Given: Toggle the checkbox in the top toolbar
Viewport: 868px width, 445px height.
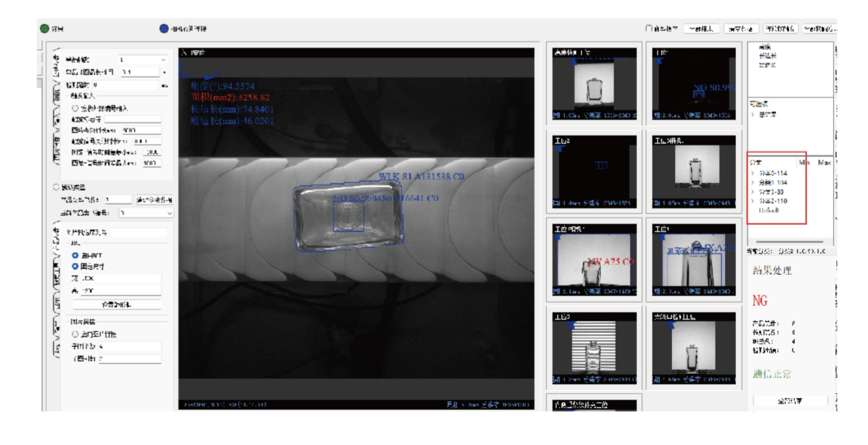Looking at the screenshot, I should pos(649,28).
